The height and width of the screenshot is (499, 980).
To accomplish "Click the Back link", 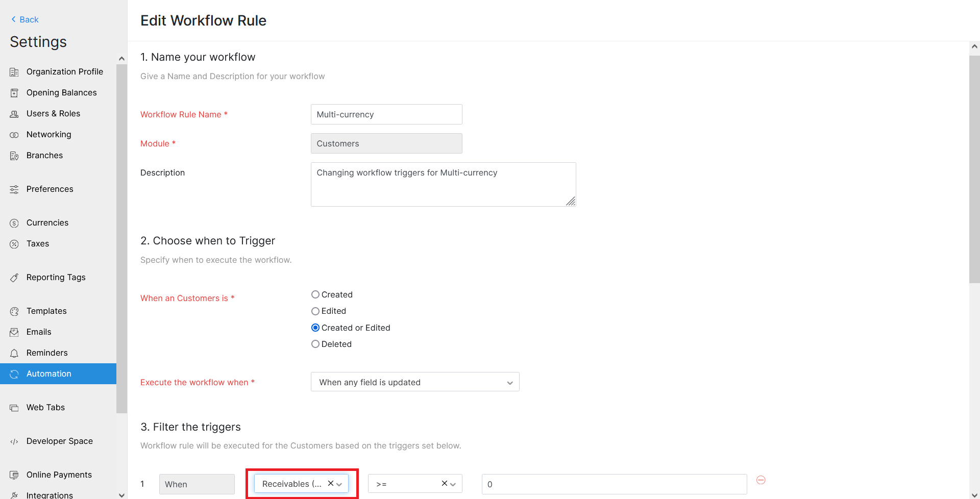I will point(24,19).
